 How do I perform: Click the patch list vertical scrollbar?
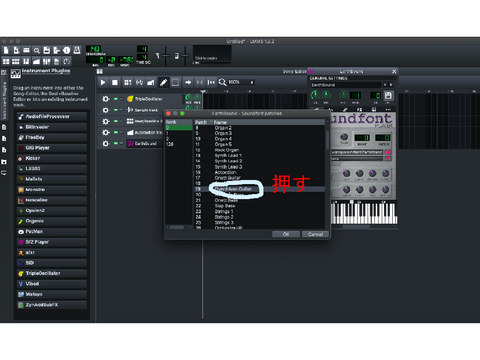(x=327, y=140)
